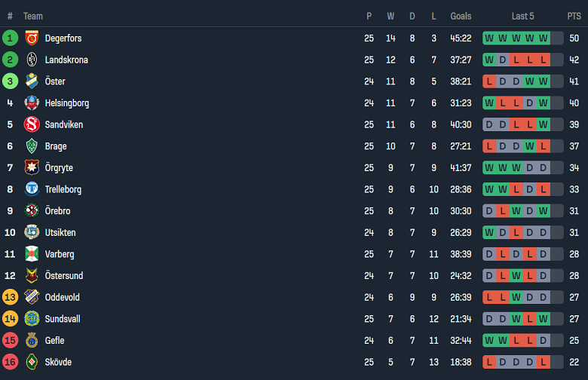588x380 pixels.
Task: Select the Öster club badge
Action: tap(32, 81)
